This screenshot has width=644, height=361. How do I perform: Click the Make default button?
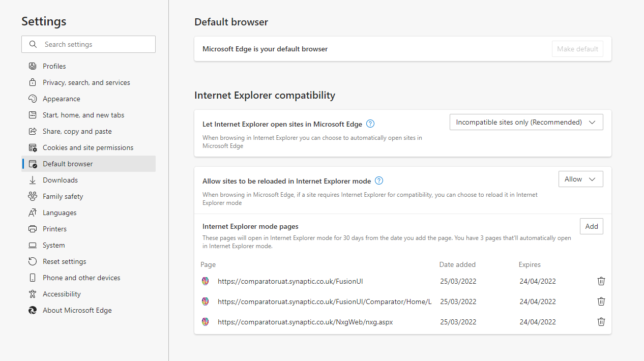click(577, 49)
